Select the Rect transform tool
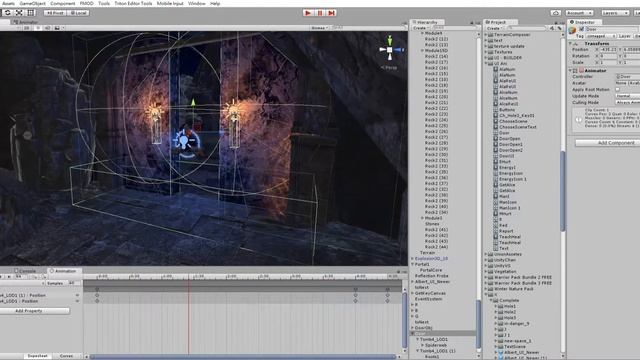Screen dimensions: 640x360 [x=31, y=13]
